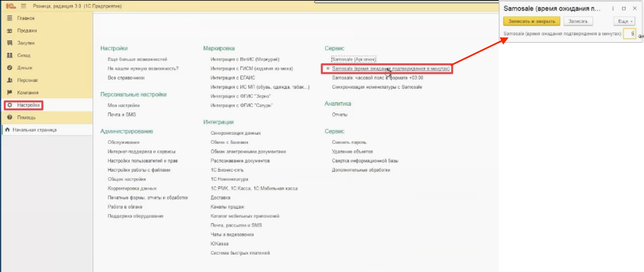This screenshot has height=272, width=644.
Task: Open the Продажи section
Action: pos(27,31)
